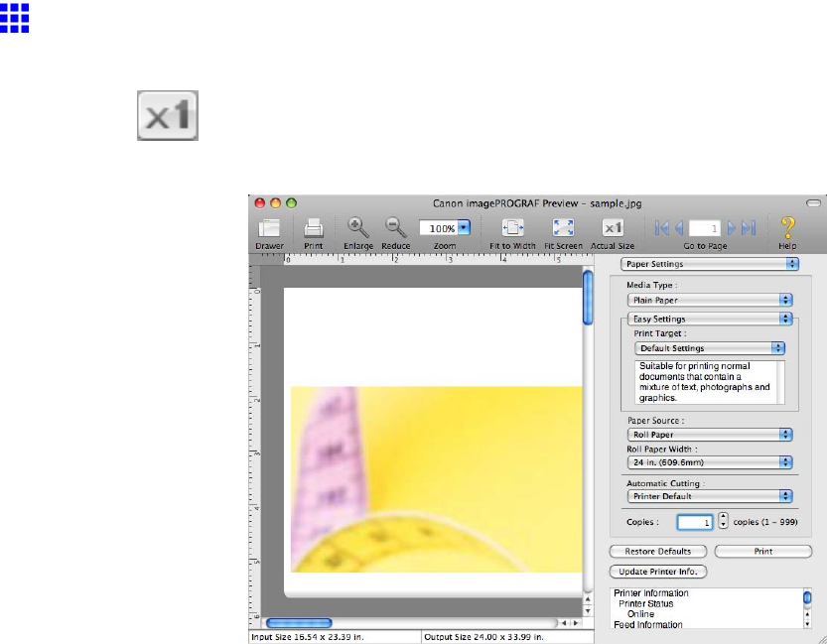Click the preview horizontal scrollbar thumb
Viewport: 827px width, 644px height.
click(299, 623)
